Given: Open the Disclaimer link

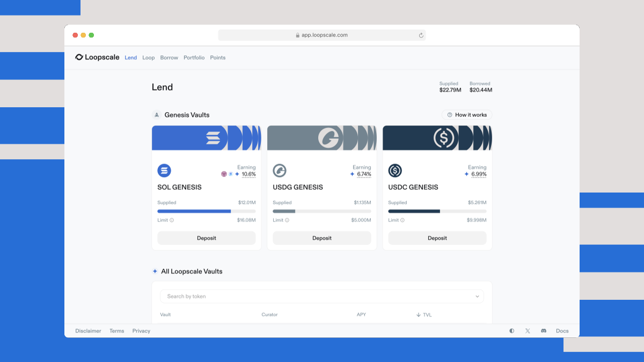Looking at the screenshot, I should pos(88,331).
